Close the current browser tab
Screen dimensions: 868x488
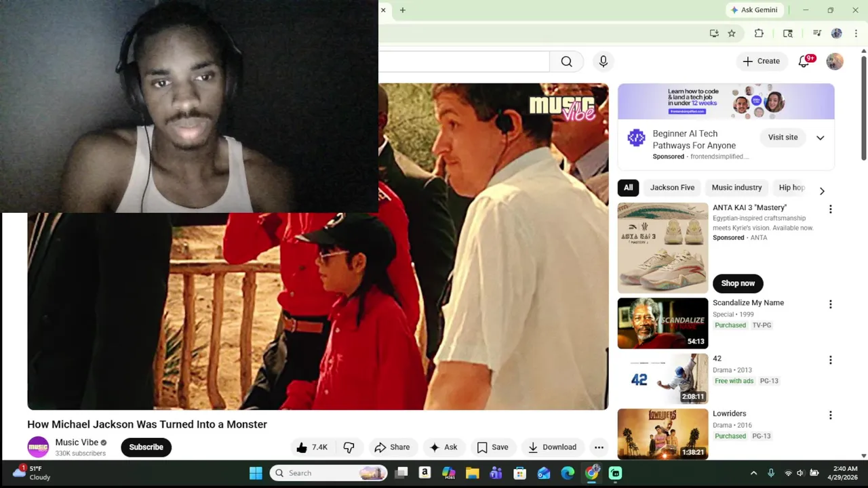383,10
